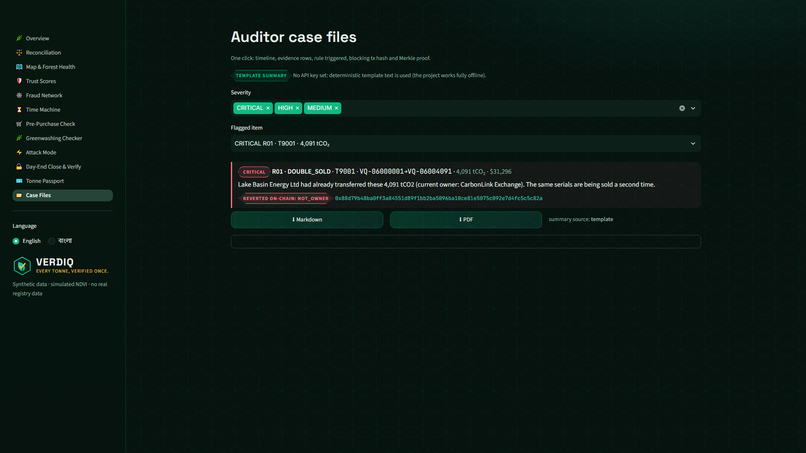This screenshot has width=806, height=453.
Task: Click the empty box below download buttons
Action: [465, 242]
